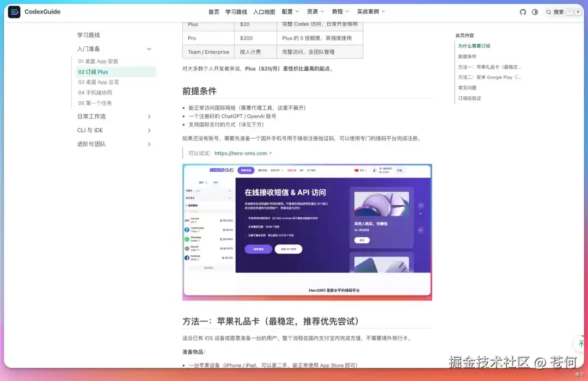Open the 实战案例 dropdown menu

tap(371, 11)
